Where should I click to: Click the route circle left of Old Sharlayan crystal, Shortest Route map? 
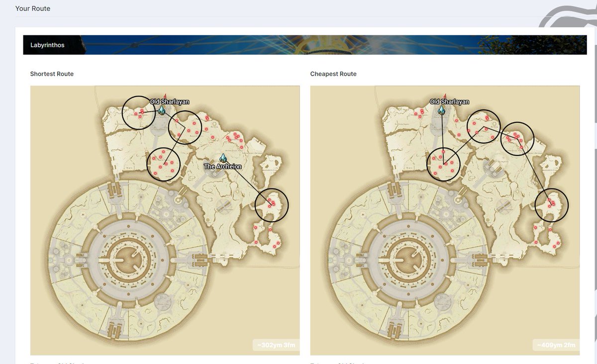click(x=139, y=113)
